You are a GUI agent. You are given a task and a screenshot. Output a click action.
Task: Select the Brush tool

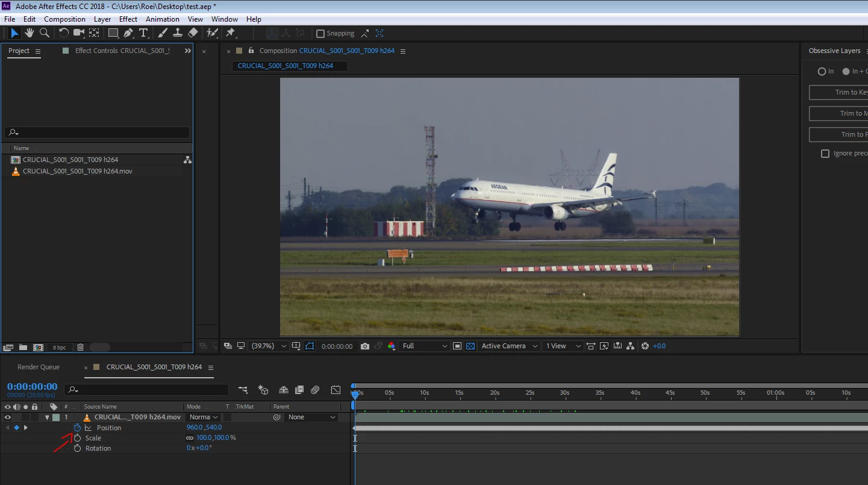point(163,33)
